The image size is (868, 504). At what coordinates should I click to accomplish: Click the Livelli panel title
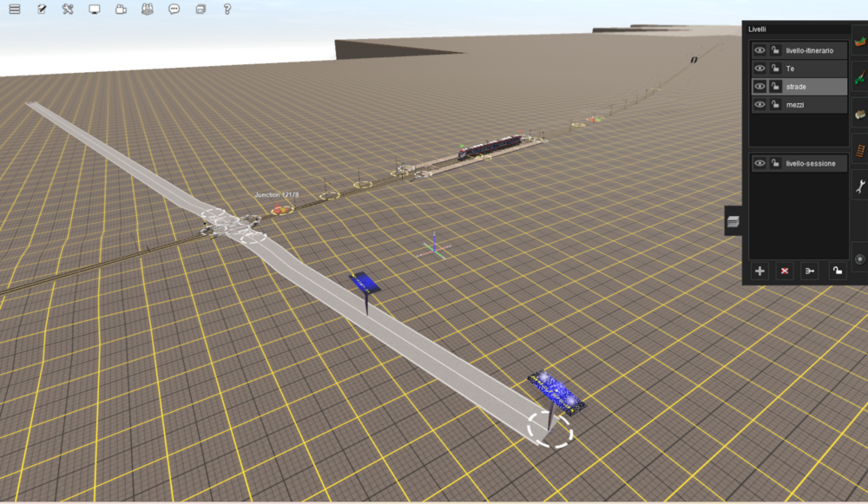click(757, 29)
